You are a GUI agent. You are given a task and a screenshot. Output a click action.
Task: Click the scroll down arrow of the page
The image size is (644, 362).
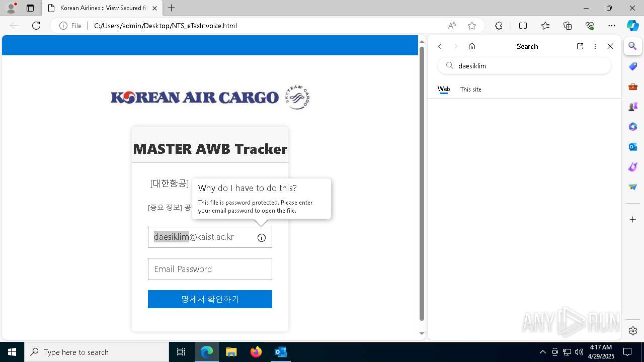pos(422,334)
